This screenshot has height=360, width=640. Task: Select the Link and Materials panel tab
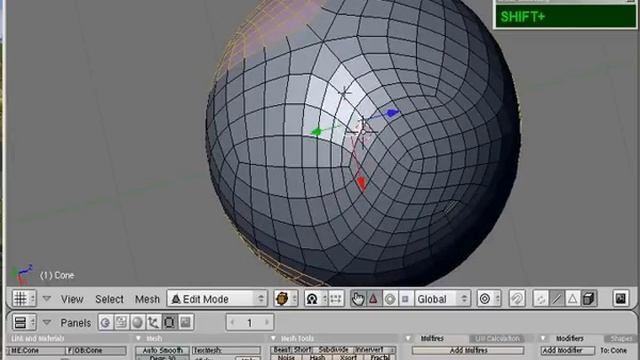[38, 338]
